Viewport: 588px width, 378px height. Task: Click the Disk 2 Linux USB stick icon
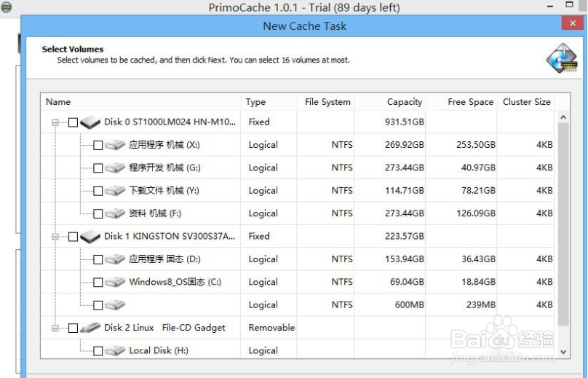90,328
